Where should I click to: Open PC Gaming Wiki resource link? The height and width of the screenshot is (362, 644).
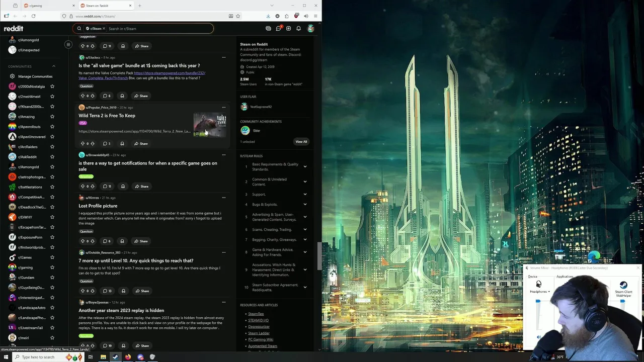pyautogui.click(x=261, y=339)
